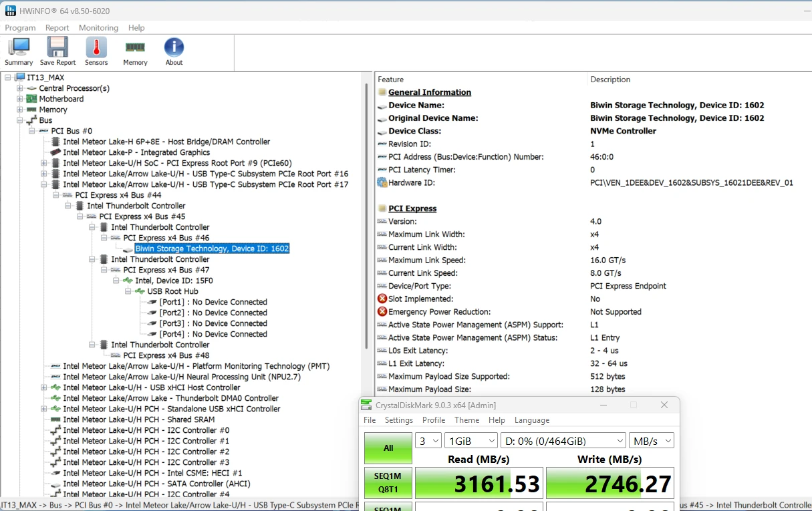Screen dimensions: 812x511
Task: Open CrystalDiskMark Profile menu
Action: 434,420
